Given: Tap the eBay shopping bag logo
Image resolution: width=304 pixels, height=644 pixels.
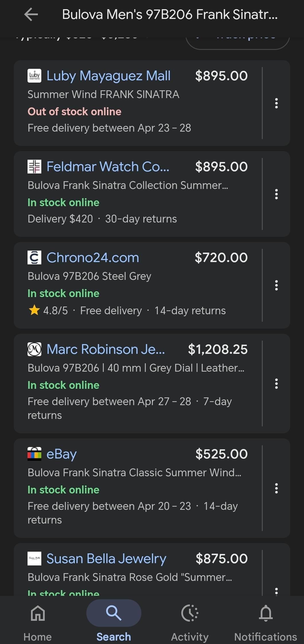Looking at the screenshot, I should pos(34,454).
